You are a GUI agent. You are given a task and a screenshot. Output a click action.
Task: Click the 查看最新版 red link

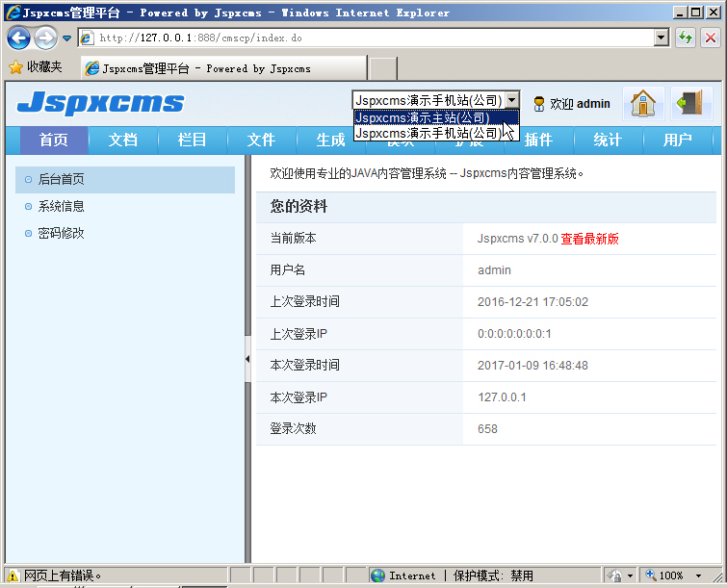[589, 239]
